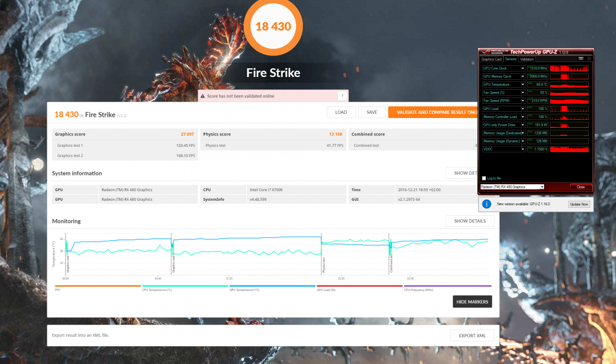Click the Time value 2016-12-21 18:55

click(419, 189)
